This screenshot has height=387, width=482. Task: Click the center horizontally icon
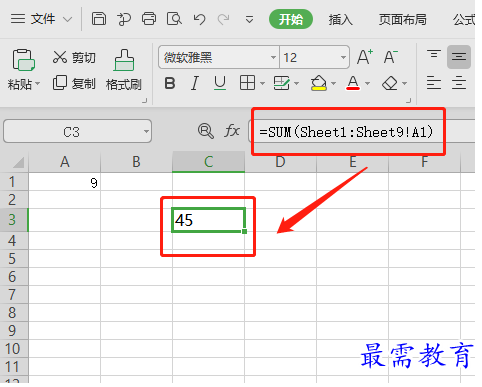[x=459, y=83]
